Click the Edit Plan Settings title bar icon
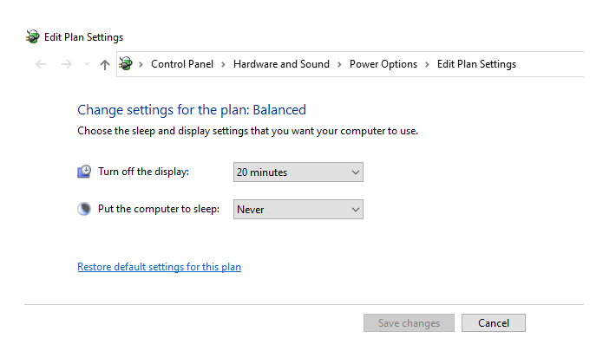The image size is (616, 364). 33,37
